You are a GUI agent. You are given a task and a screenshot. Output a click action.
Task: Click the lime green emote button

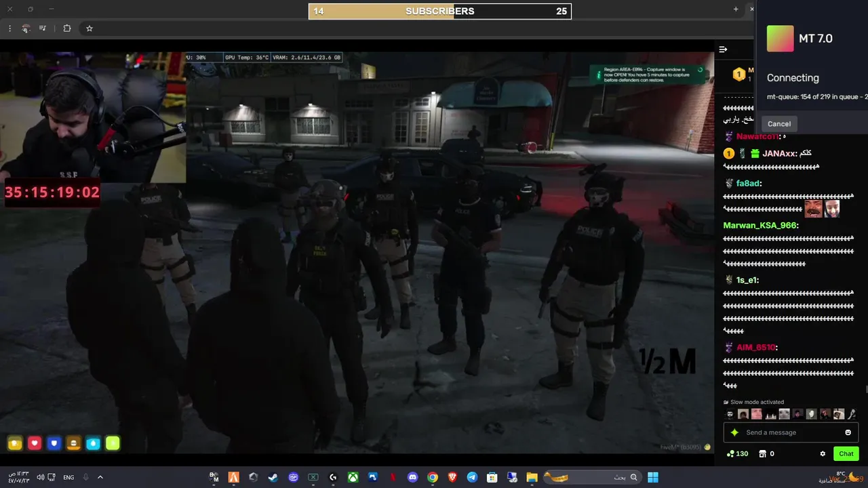tap(113, 443)
